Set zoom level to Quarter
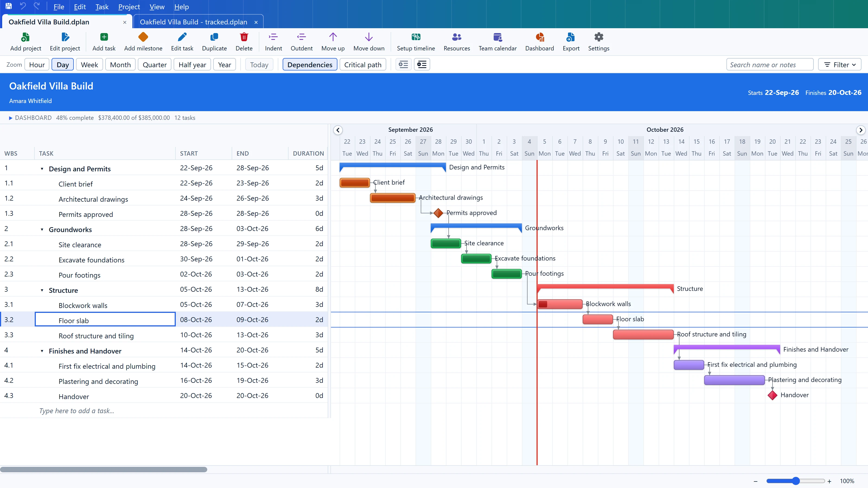This screenshot has width=868, height=488. click(155, 65)
